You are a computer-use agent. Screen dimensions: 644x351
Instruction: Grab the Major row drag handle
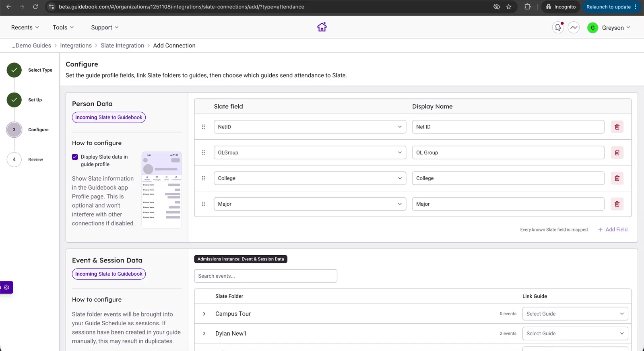[x=203, y=204]
